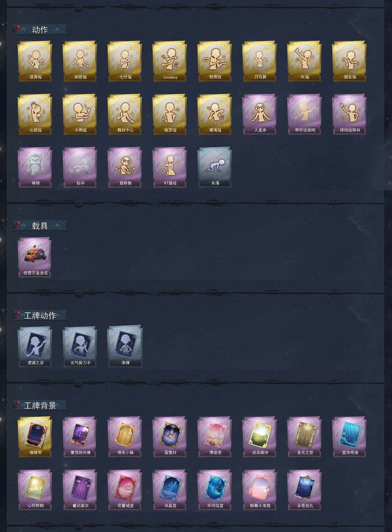Click the 工牌背景 section header
The height and width of the screenshot is (532, 392).
tap(40, 405)
